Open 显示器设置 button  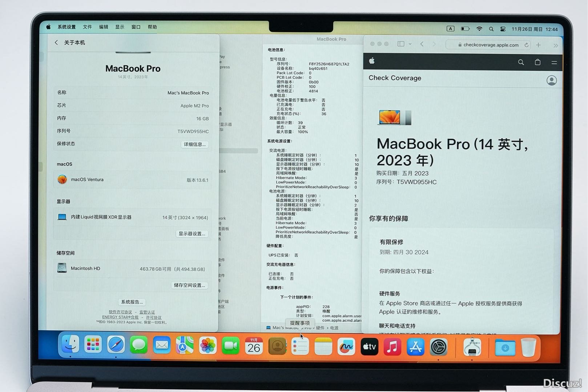coord(192,233)
